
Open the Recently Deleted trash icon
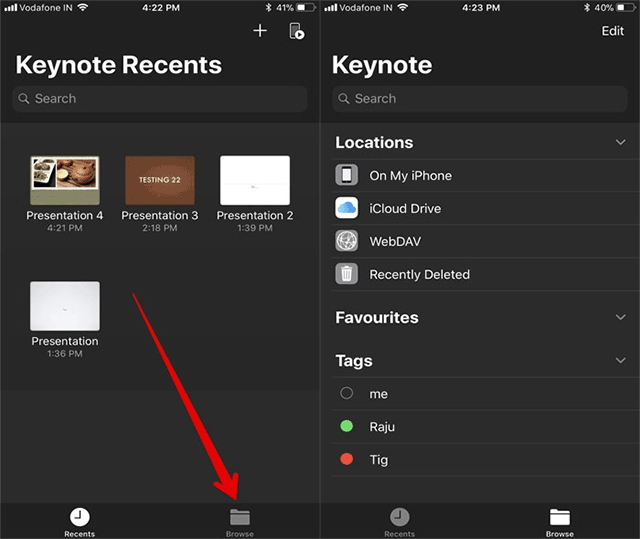(347, 274)
